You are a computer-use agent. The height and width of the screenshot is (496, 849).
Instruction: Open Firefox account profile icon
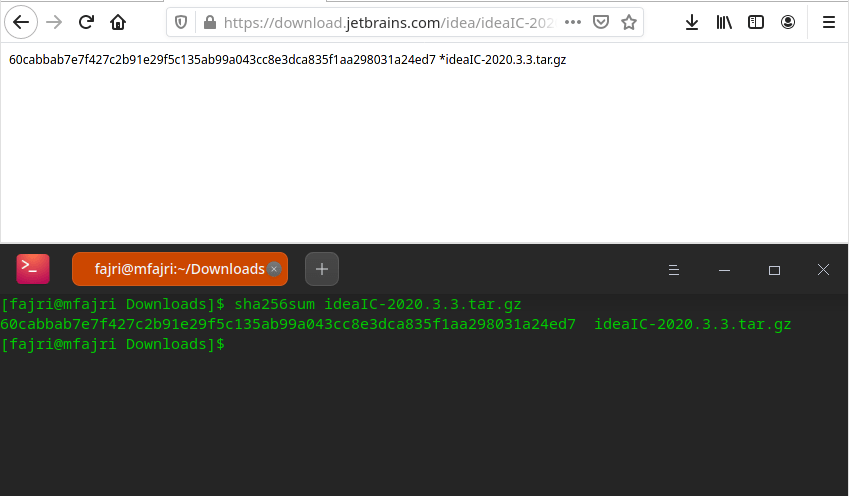click(x=789, y=22)
